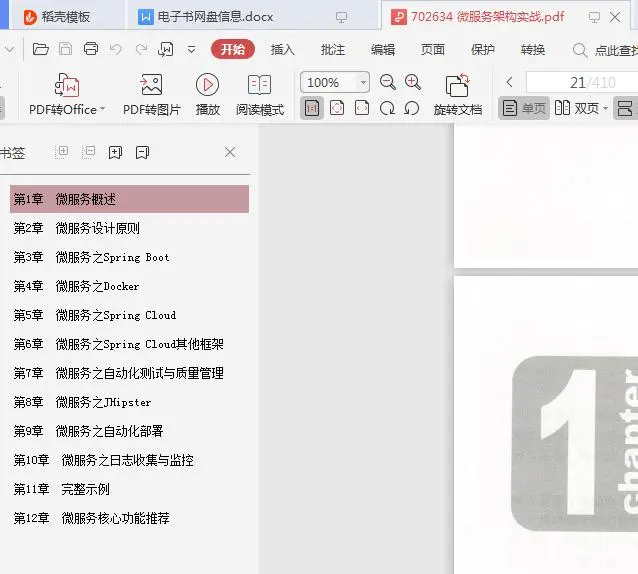Click the print icon
Viewport: 638px width, 574px height.
pyautogui.click(x=91, y=49)
